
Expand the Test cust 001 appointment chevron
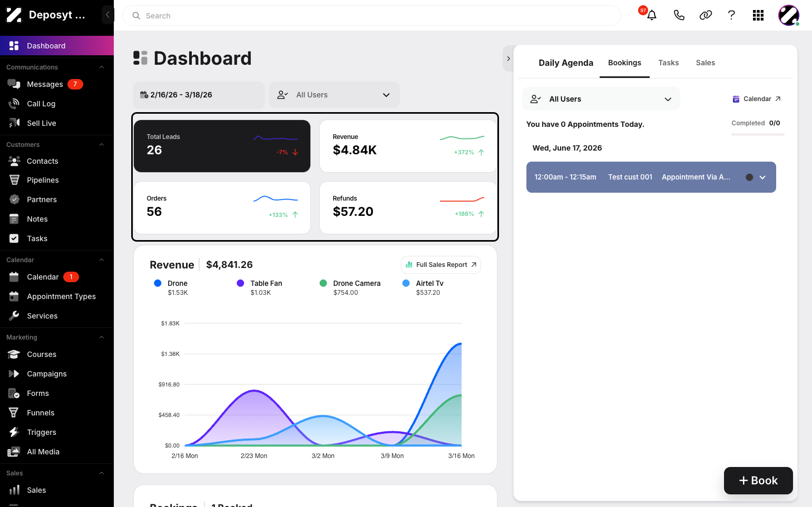(x=762, y=177)
